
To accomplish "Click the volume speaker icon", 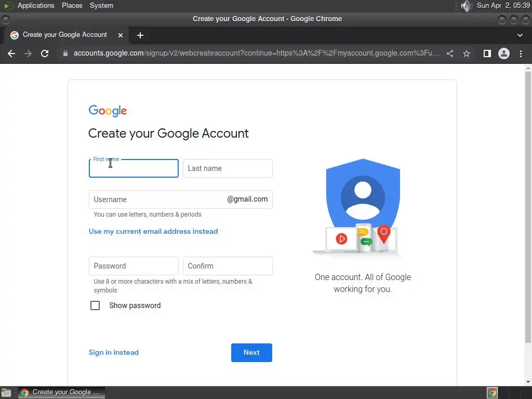I will pyautogui.click(x=467, y=6).
